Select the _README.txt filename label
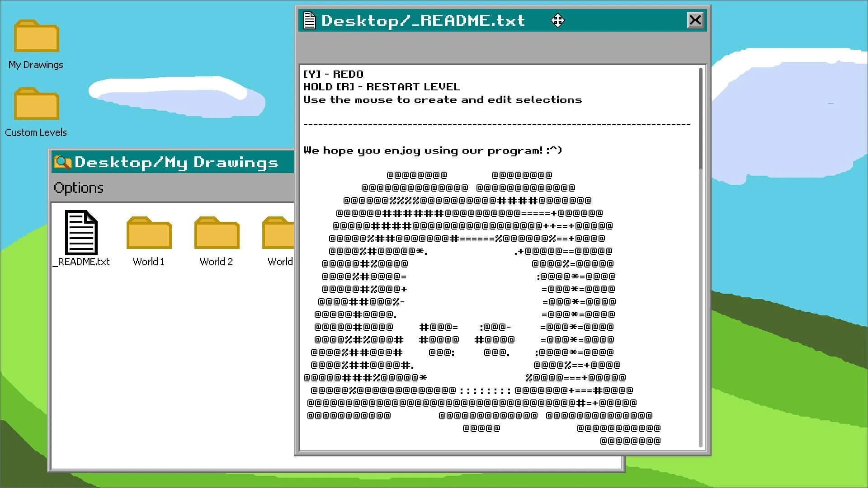 click(81, 261)
